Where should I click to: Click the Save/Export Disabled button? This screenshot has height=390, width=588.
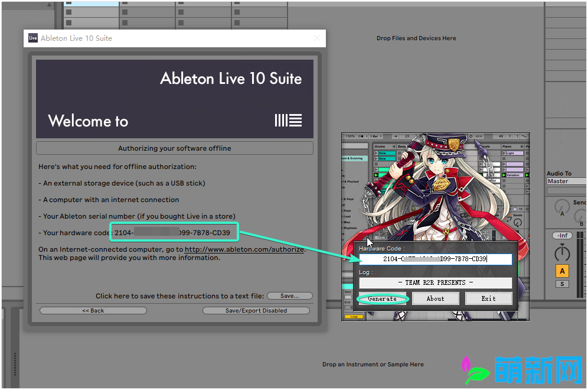point(256,310)
